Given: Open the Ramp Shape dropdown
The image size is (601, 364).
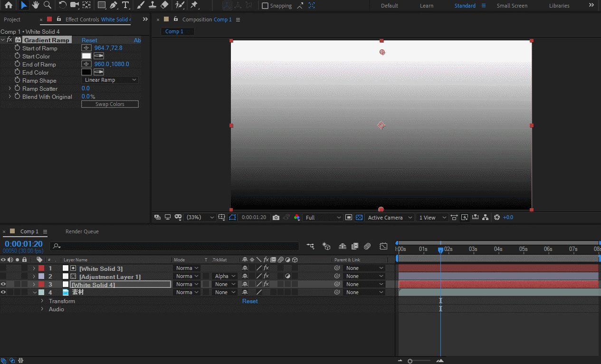Looking at the screenshot, I should (x=110, y=80).
